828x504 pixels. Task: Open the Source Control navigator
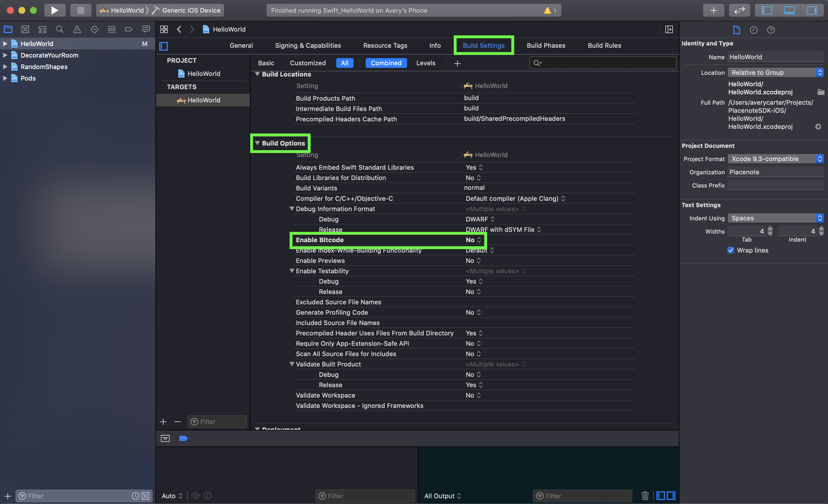click(25, 30)
